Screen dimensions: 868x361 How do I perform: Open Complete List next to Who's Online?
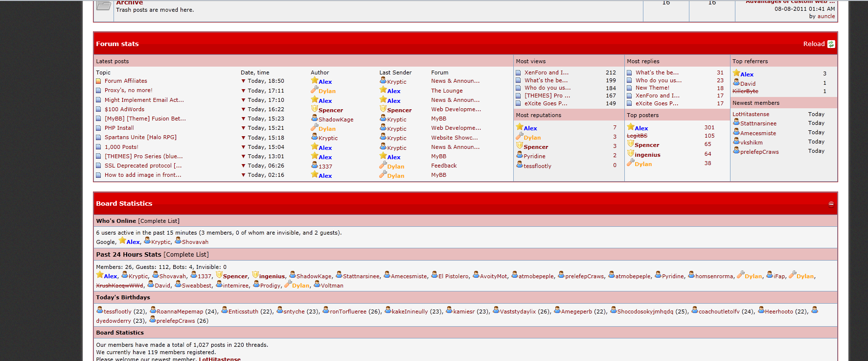point(159,221)
